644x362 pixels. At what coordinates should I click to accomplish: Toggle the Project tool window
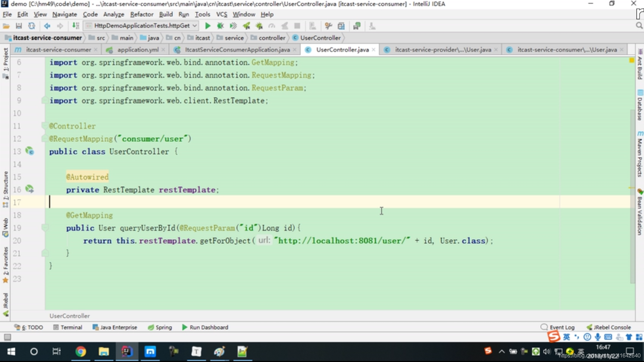[5, 63]
